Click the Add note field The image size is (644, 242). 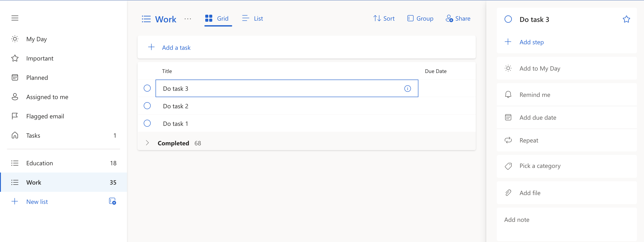coord(517,220)
